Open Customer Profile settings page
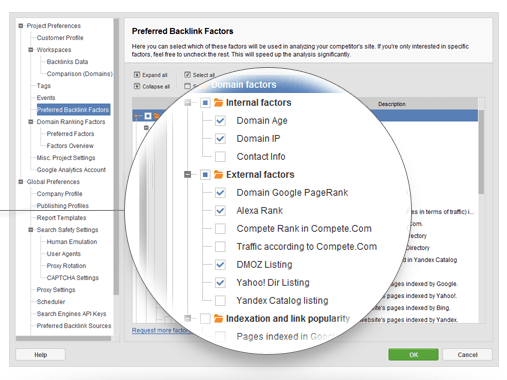 click(x=60, y=38)
